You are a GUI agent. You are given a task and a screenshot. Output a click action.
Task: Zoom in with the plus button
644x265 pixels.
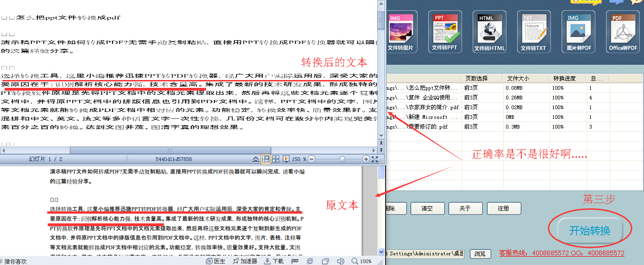tap(366, 159)
